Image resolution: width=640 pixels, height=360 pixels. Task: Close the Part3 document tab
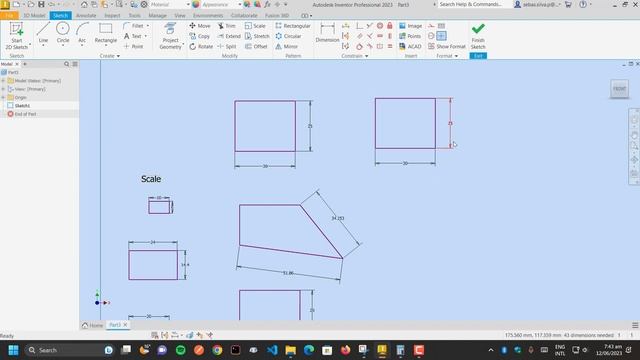125,325
